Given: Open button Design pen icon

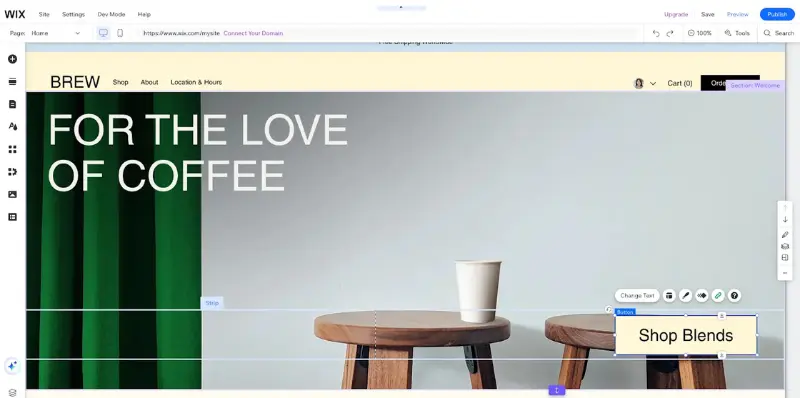Looking at the screenshot, I should point(685,295).
